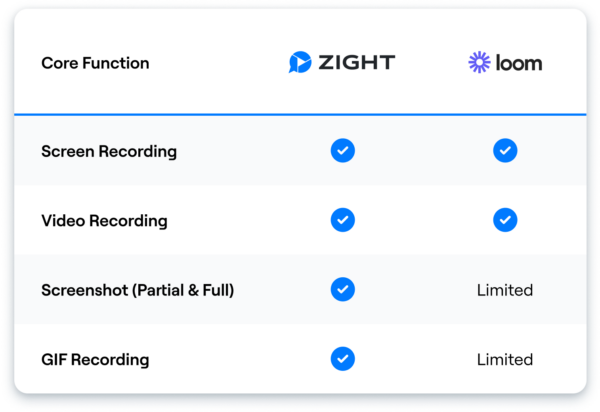Select the Screen Recording row label
The width and height of the screenshot is (600, 412).
click(x=109, y=151)
